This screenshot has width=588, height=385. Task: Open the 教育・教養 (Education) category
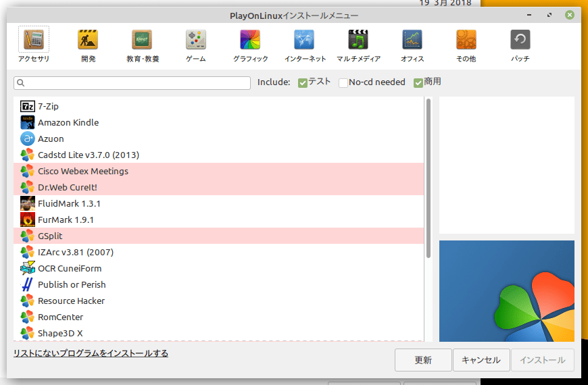[142, 45]
